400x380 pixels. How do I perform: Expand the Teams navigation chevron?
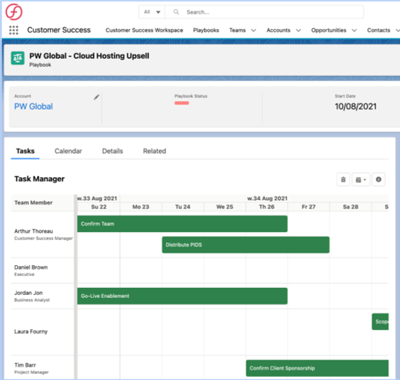[253, 30]
